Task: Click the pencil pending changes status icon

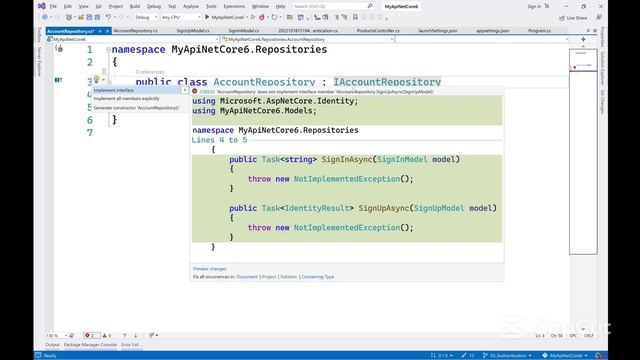Action: pyautogui.click(x=468, y=356)
